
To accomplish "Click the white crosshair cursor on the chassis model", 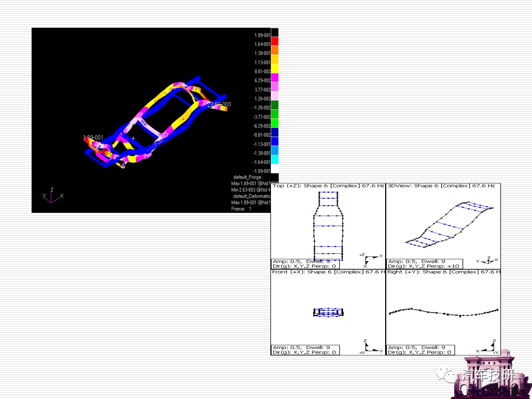I will (134, 138).
